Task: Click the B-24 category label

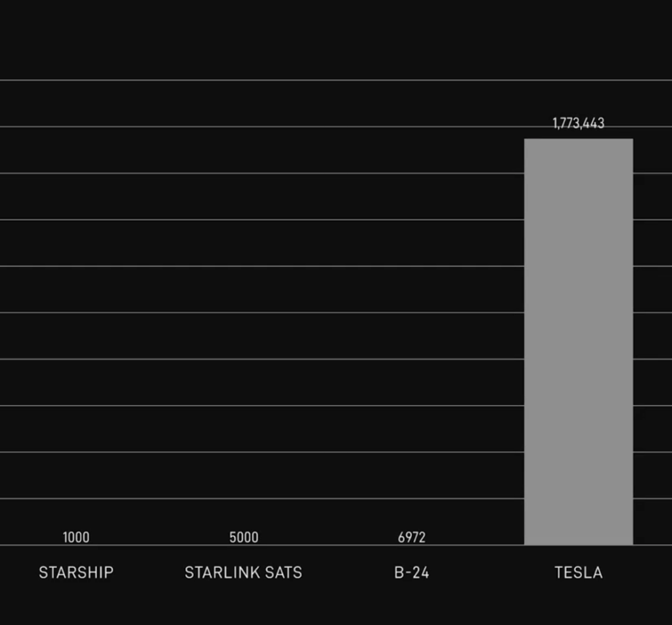Action: [x=412, y=572]
